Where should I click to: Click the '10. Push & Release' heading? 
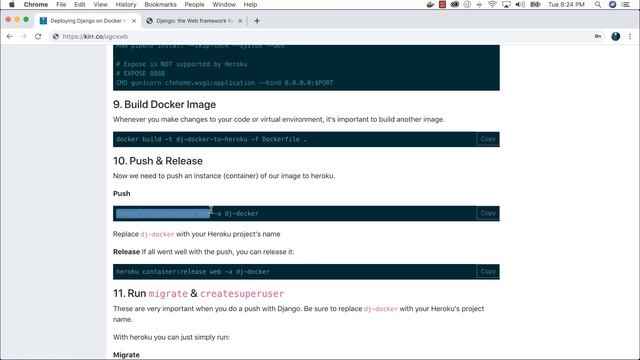pos(158,161)
